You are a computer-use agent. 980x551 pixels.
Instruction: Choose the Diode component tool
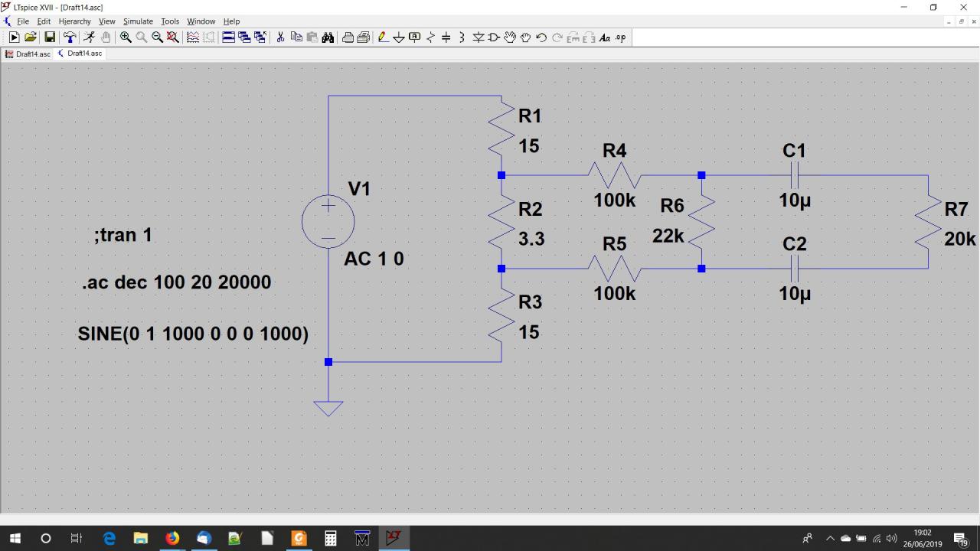click(x=479, y=37)
